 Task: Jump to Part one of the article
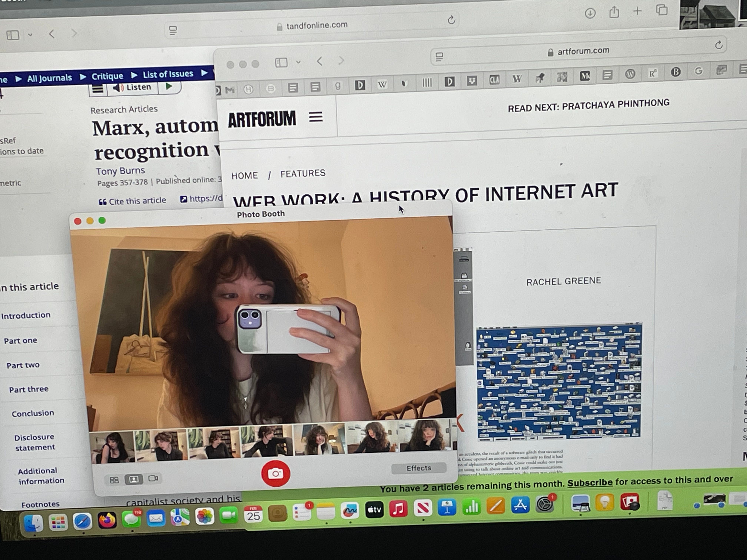20,341
